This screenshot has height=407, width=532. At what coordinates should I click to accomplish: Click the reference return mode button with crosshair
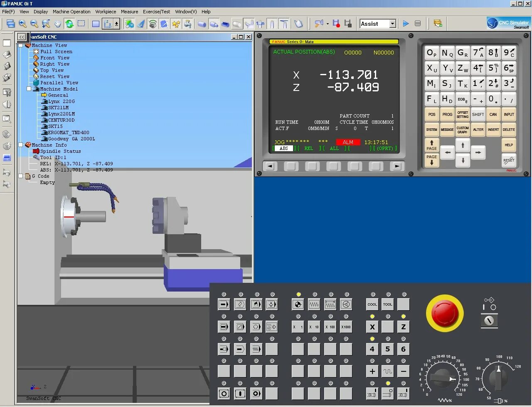(298, 304)
